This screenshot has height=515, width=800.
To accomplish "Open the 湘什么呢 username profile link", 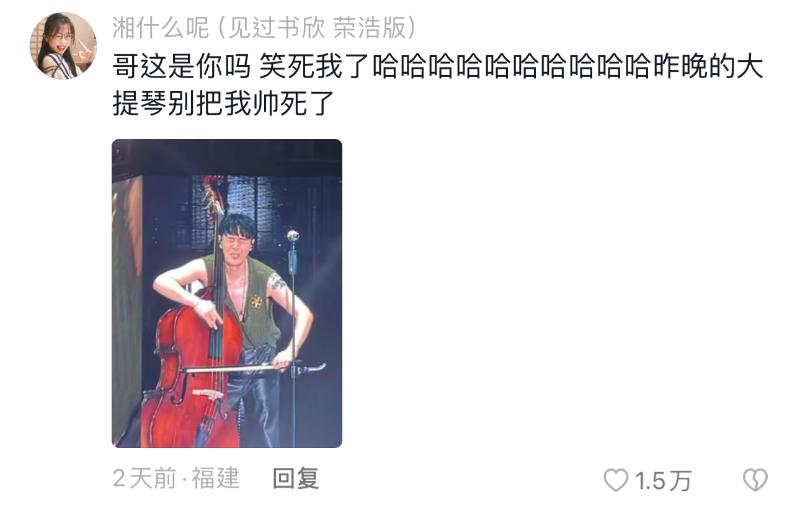I will [x=161, y=28].
